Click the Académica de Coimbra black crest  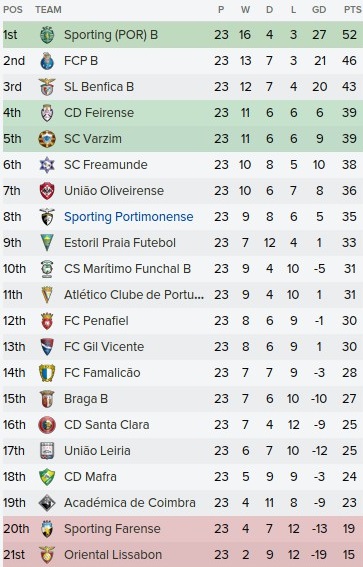[x=47, y=503]
